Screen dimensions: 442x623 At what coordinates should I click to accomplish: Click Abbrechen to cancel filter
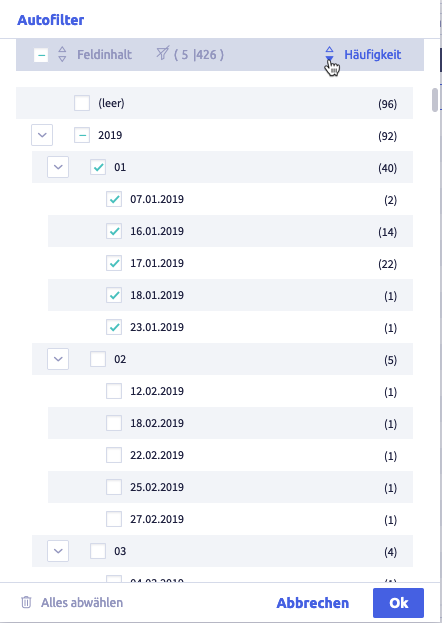click(x=313, y=603)
